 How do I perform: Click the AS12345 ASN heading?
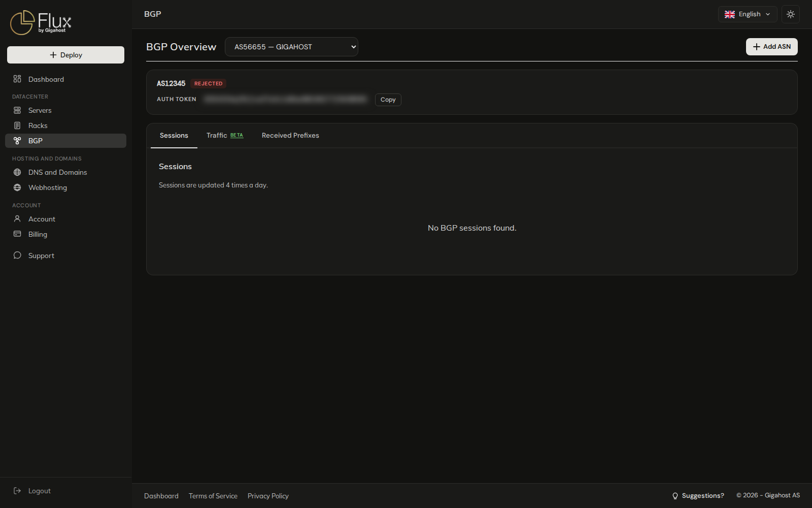(x=171, y=83)
